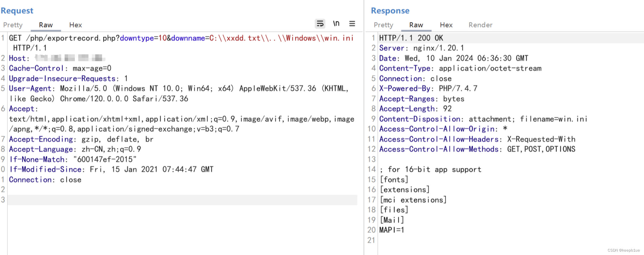The image size is (644, 255).
Task: Click the Response panel title
Action: pos(390,11)
